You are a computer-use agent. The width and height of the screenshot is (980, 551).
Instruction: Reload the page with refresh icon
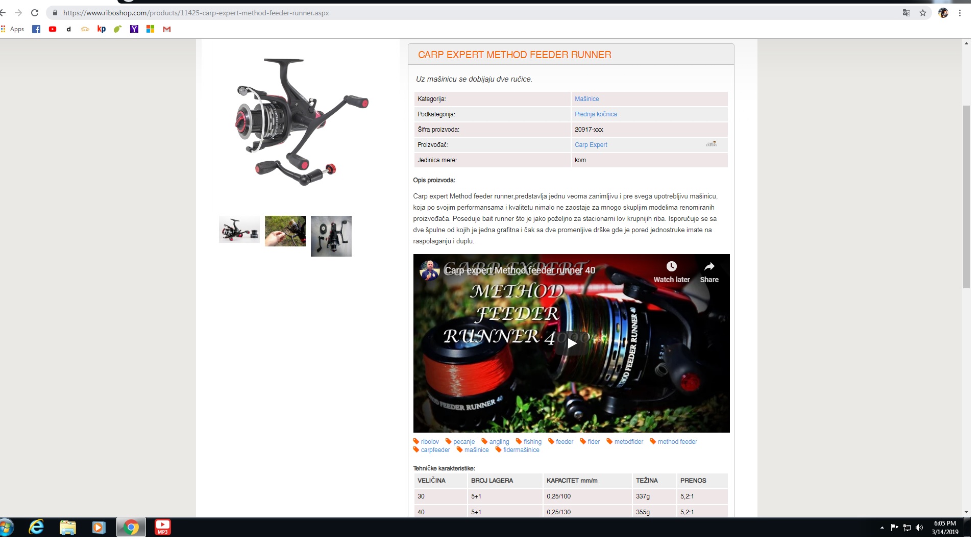(x=35, y=13)
